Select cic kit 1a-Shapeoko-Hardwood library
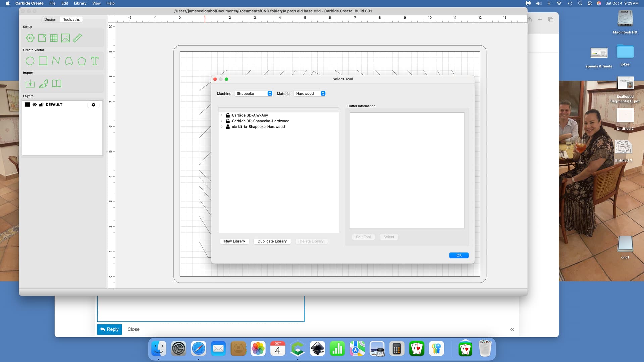644x362 pixels. click(258, 127)
